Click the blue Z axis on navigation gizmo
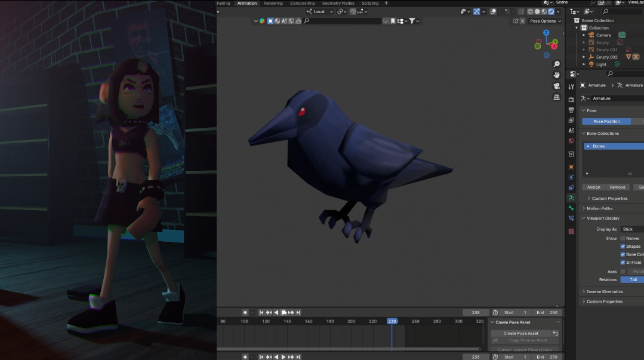644x360 pixels. pos(546,32)
